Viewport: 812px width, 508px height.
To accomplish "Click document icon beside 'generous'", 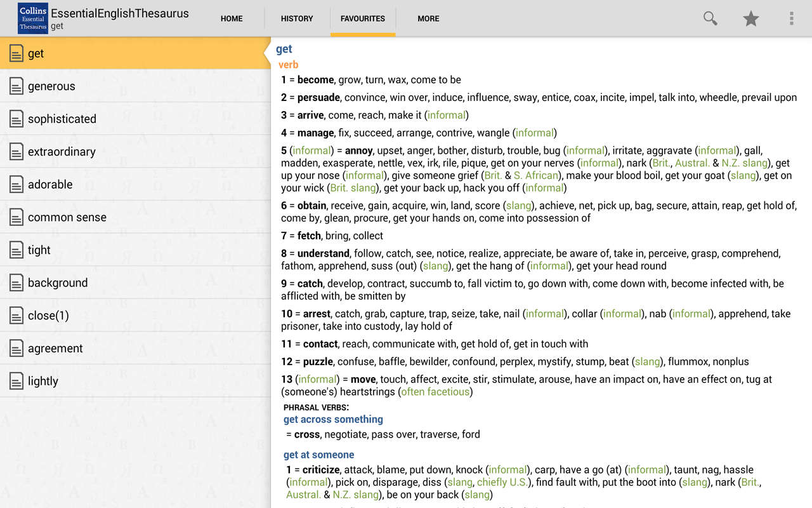I will click(16, 86).
